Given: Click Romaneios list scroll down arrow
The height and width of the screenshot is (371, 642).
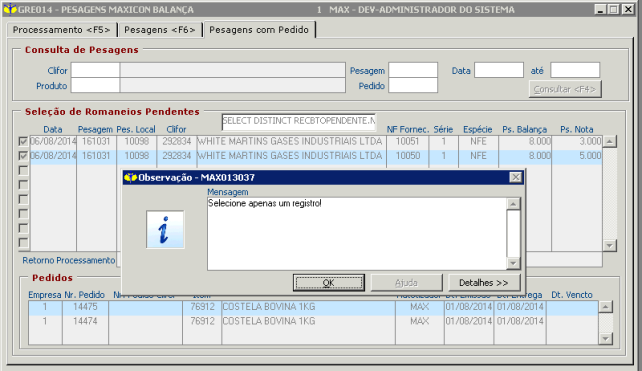Looking at the screenshot, I should coord(610,246).
